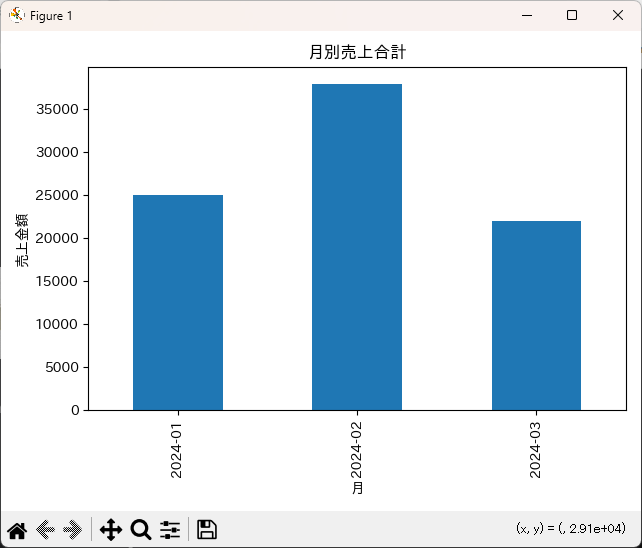Click the 2024-03 bar
642x548 pixels.
click(x=536, y=315)
